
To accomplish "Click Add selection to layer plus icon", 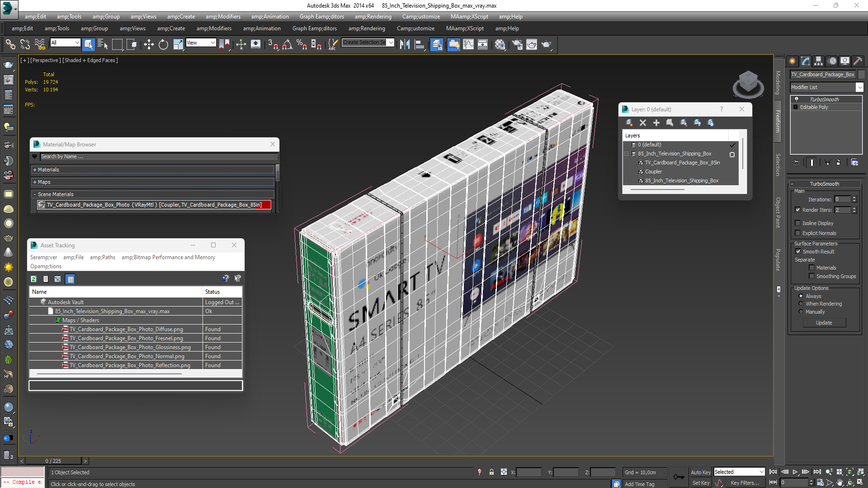I will [656, 123].
